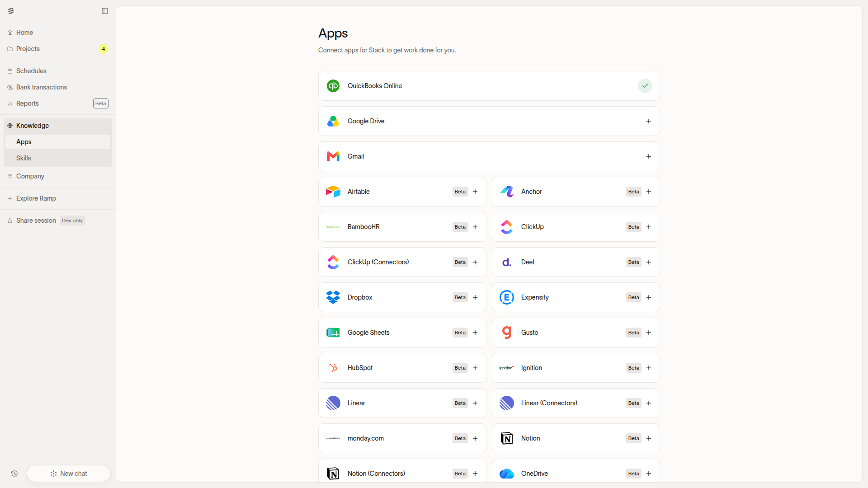Add Dropbox with plus icon
This screenshot has height=488, width=868.
coord(475,297)
